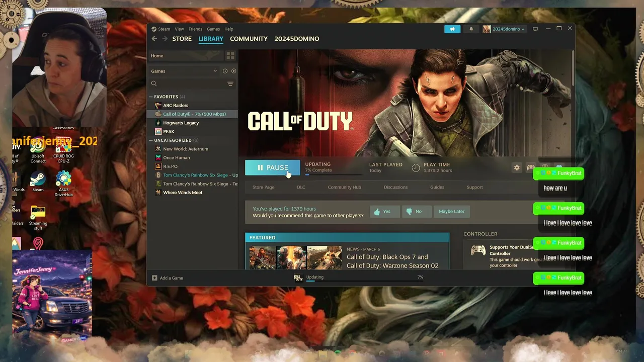Open the Black Ops 7 news article
Screen dimensions: 644x362
[392, 261]
